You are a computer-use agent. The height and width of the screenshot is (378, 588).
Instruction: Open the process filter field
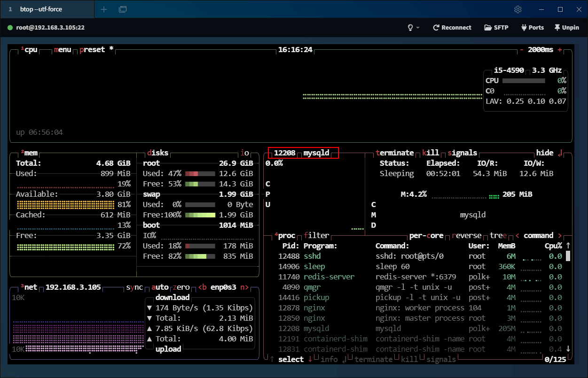(317, 236)
